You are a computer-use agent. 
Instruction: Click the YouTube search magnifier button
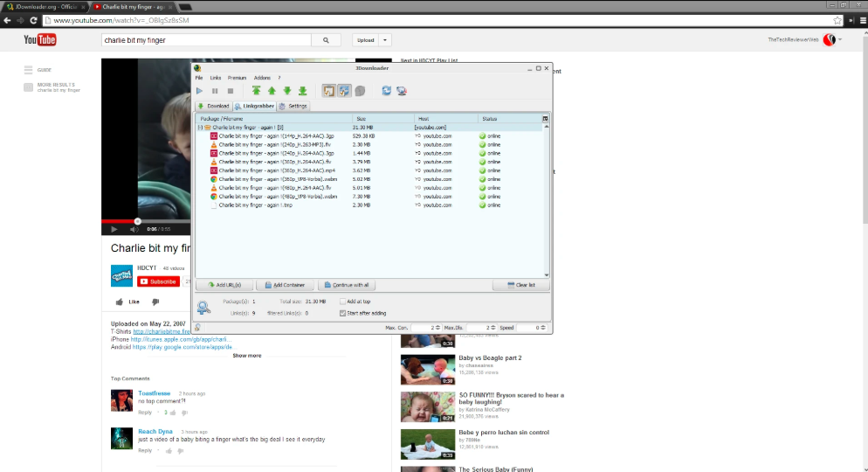click(326, 40)
